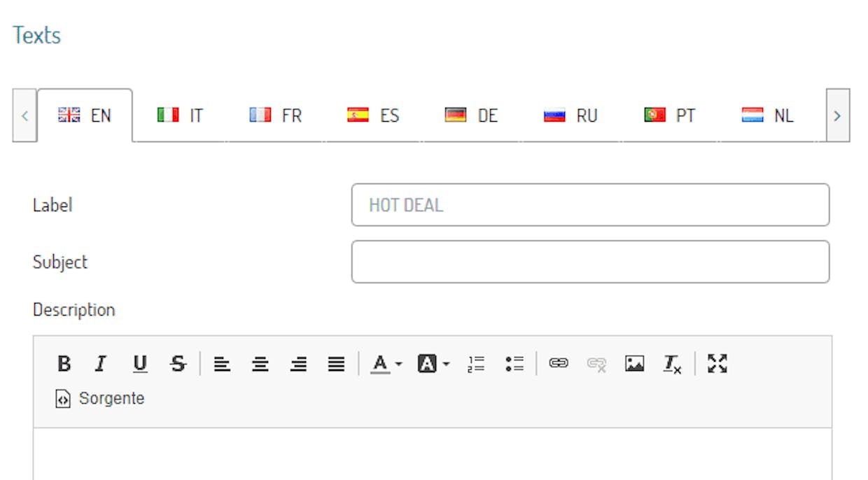Toggle bold formatting in the editor
This screenshot has width=868, height=480.
[64, 364]
